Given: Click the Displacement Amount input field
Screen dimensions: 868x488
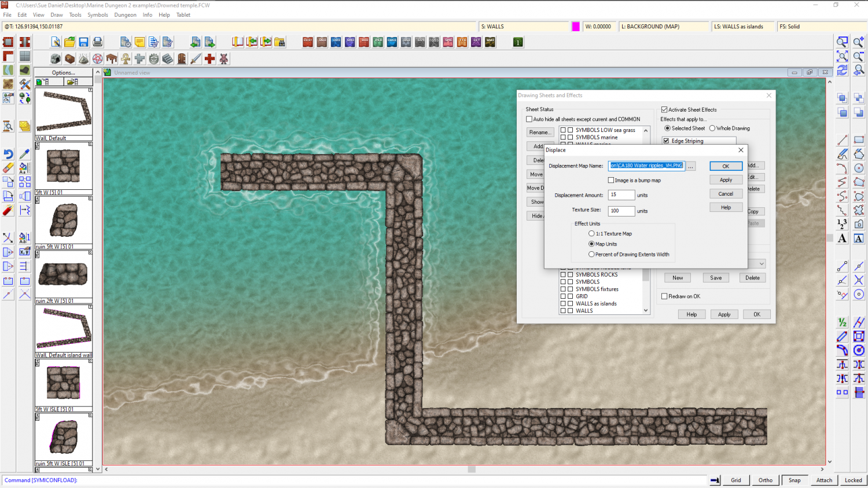Looking at the screenshot, I should point(621,195).
